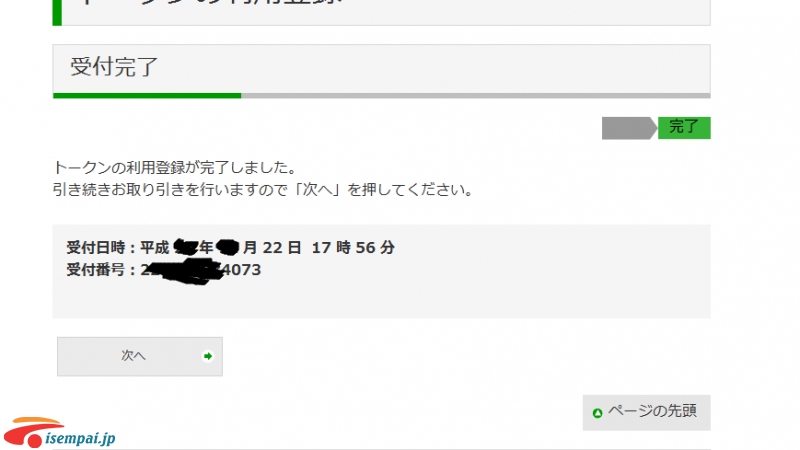This screenshot has height=450, width=800.
Task: Click the トークンの利用登録が完了しました message
Action: (175, 167)
